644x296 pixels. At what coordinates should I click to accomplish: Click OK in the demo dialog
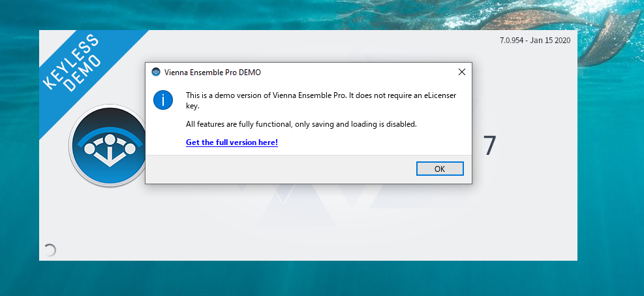pyautogui.click(x=440, y=169)
